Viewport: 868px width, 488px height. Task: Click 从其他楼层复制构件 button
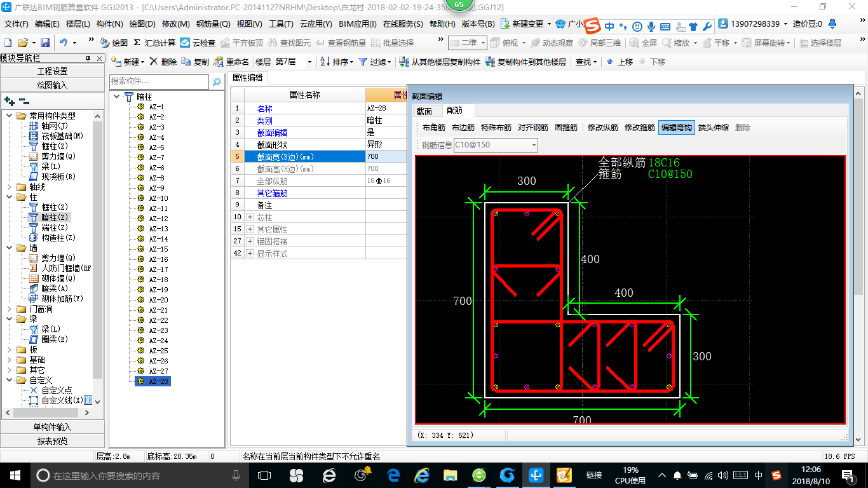(x=440, y=62)
